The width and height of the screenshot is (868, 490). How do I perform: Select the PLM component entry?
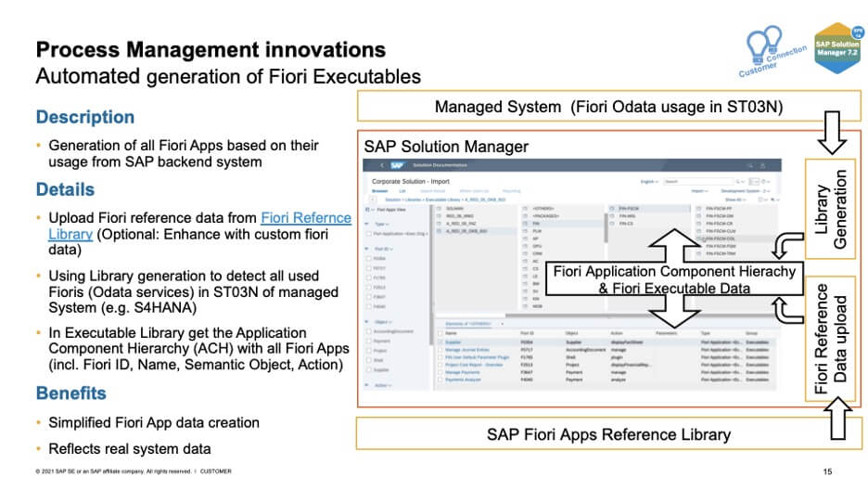point(537,231)
